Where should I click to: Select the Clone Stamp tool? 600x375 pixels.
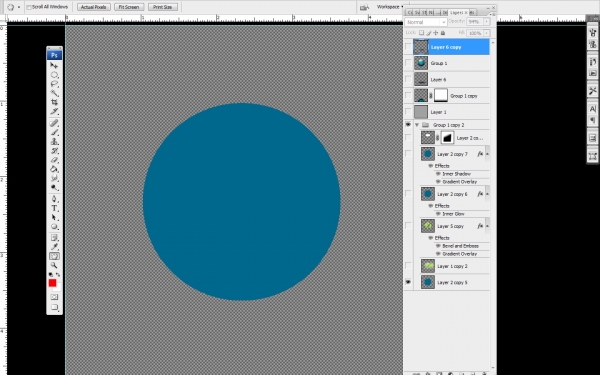pyautogui.click(x=54, y=142)
